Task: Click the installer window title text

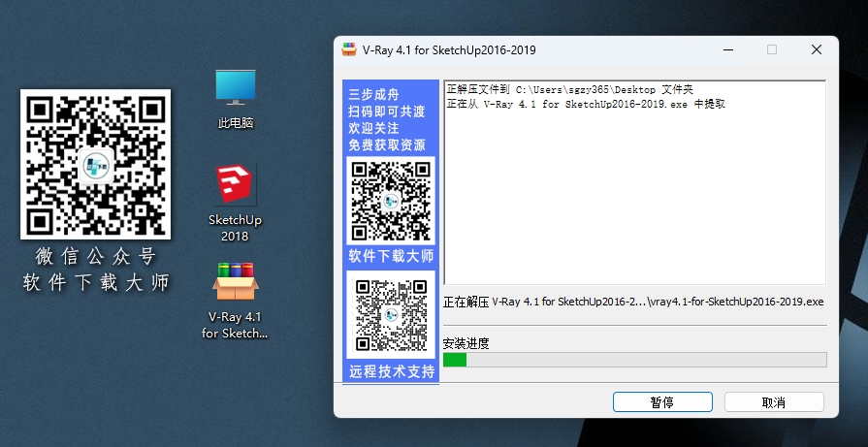Action: 449,49
